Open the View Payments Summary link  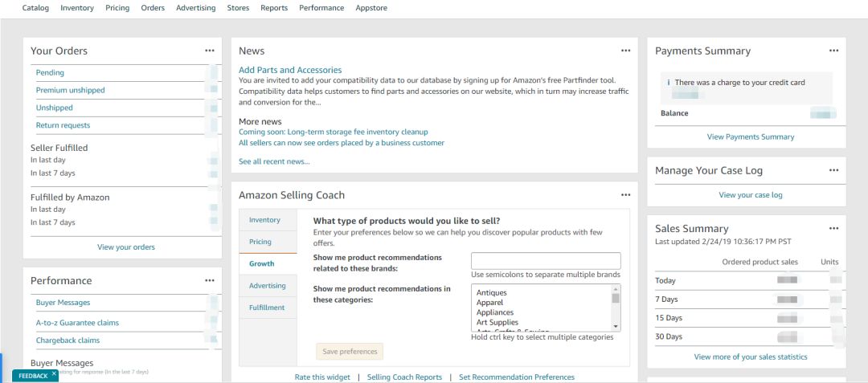point(751,136)
